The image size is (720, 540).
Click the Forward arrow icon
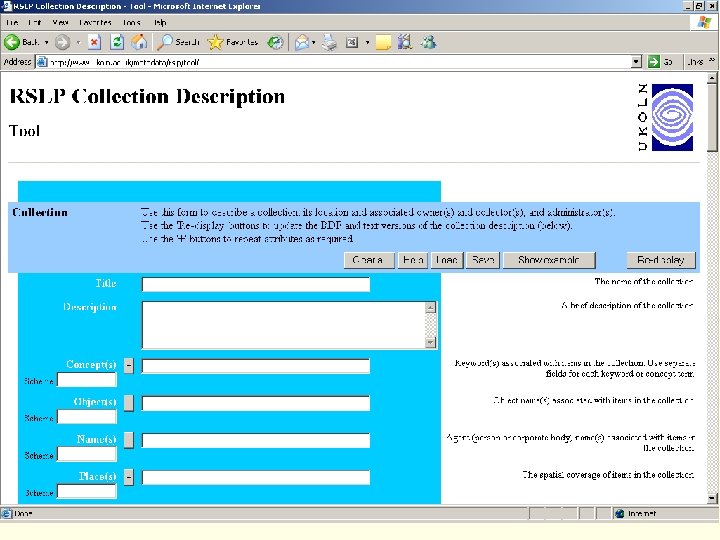pyautogui.click(x=62, y=42)
